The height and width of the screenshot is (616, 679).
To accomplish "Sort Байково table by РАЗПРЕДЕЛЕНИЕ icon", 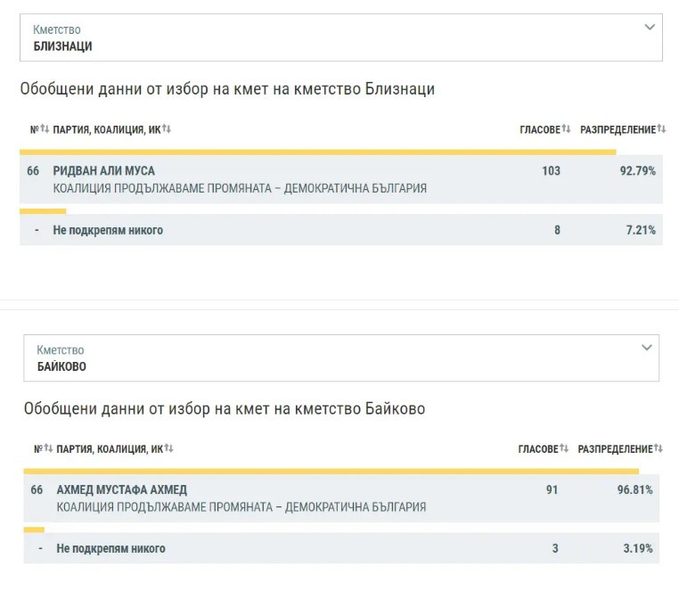I will (659, 449).
